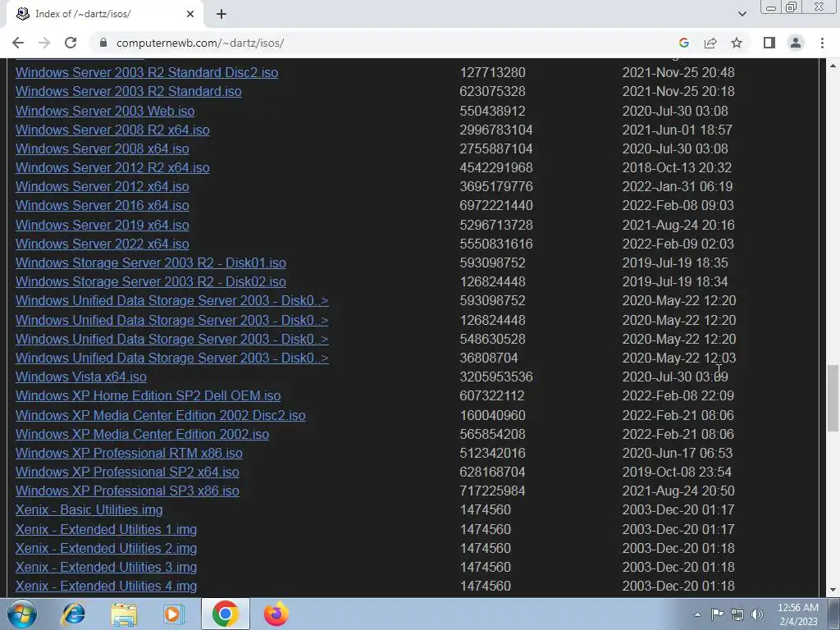
Task: Click the page scrollbar down arrow
Action: pos(833,590)
